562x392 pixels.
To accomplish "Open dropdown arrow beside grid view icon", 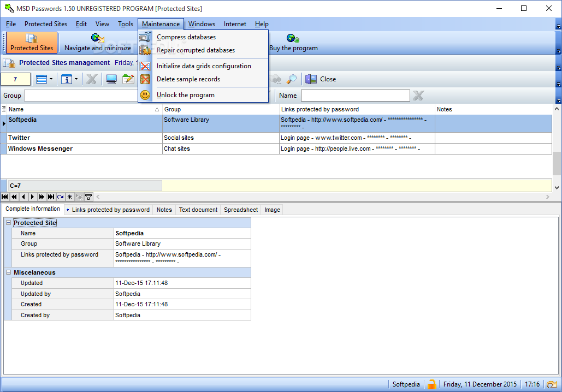I will [x=51, y=79].
